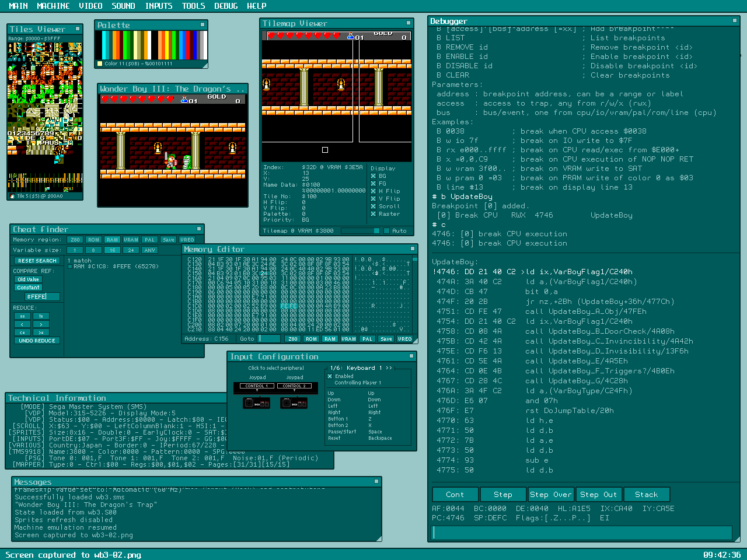Close the Input Configuration window corner box
747x560 pixels.
pos(411,356)
